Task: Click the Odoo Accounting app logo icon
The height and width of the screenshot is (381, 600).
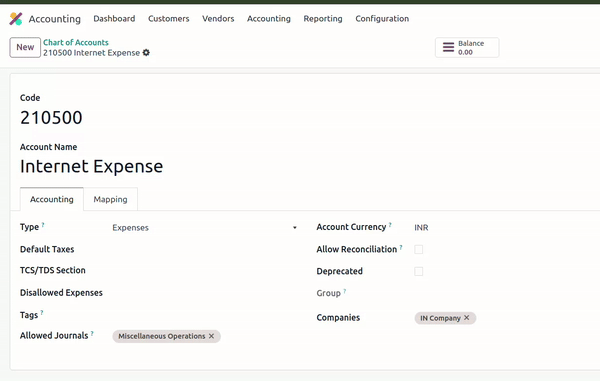Action: pyautogui.click(x=16, y=19)
